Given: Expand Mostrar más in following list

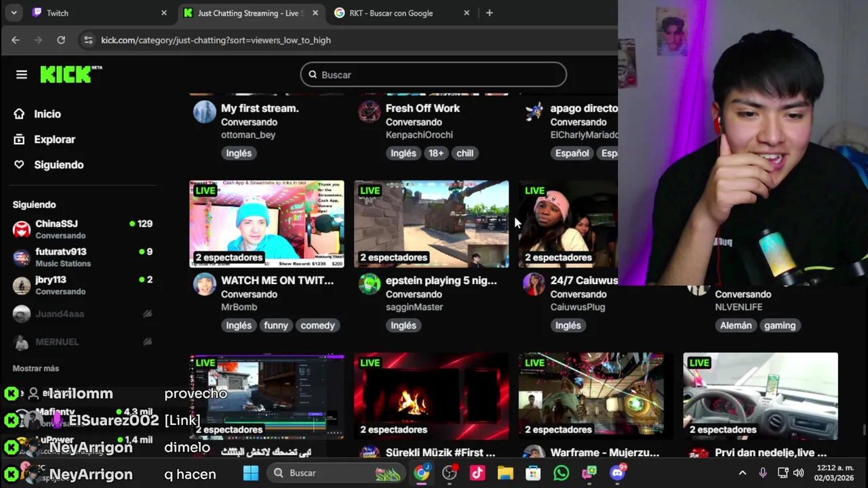Looking at the screenshot, I should (36, 368).
